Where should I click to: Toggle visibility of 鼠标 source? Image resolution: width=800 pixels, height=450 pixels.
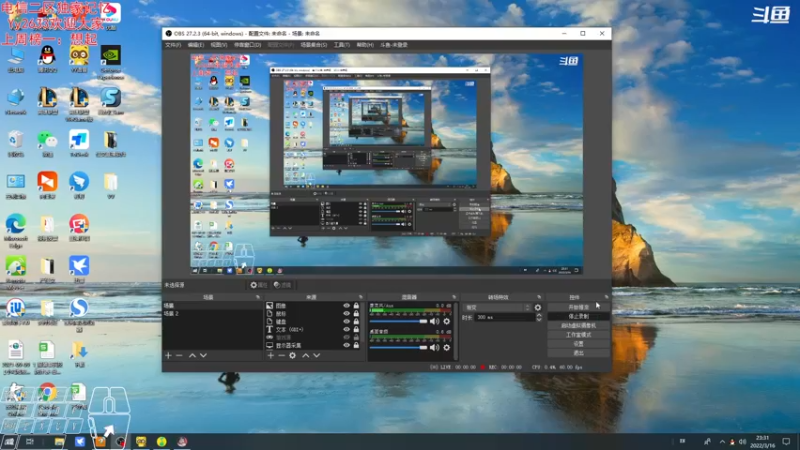346,314
